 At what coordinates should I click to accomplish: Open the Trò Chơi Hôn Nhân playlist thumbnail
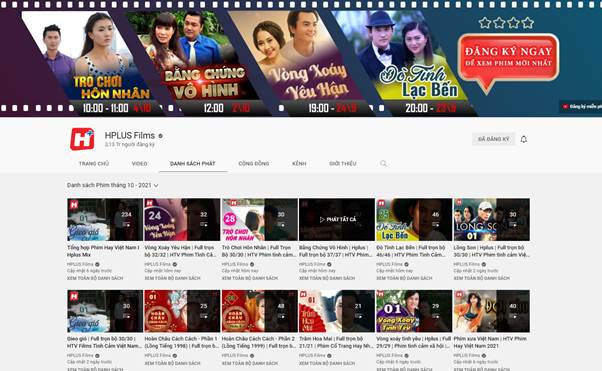click(x=260, y=220)
